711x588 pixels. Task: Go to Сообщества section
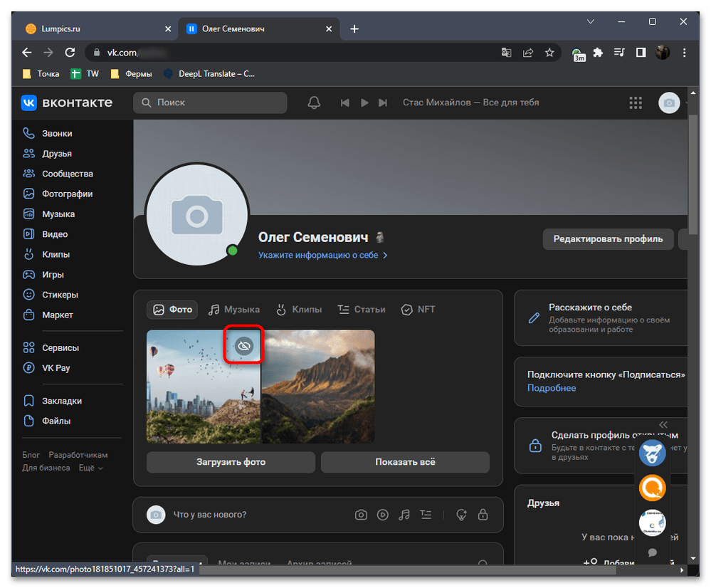click(x=58, y=174)
